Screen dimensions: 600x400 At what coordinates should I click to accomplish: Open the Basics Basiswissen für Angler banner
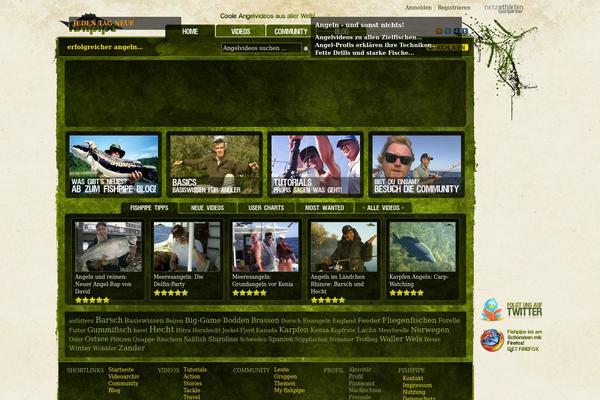tap(215, 165)
